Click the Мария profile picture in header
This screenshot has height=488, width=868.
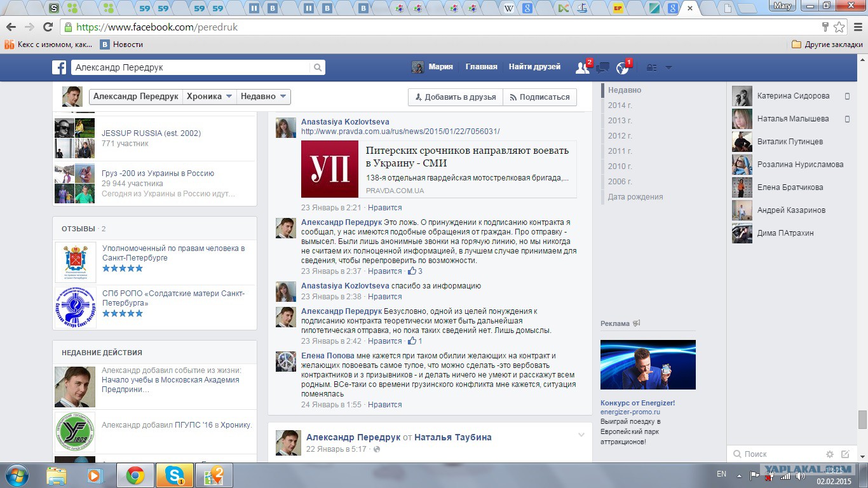[417, 67]
